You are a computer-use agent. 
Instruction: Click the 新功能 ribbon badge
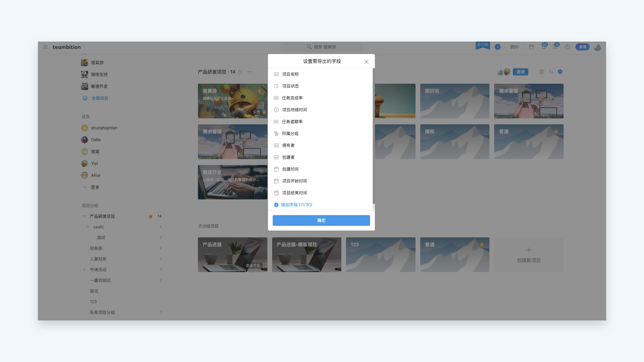tap(483, 45)
